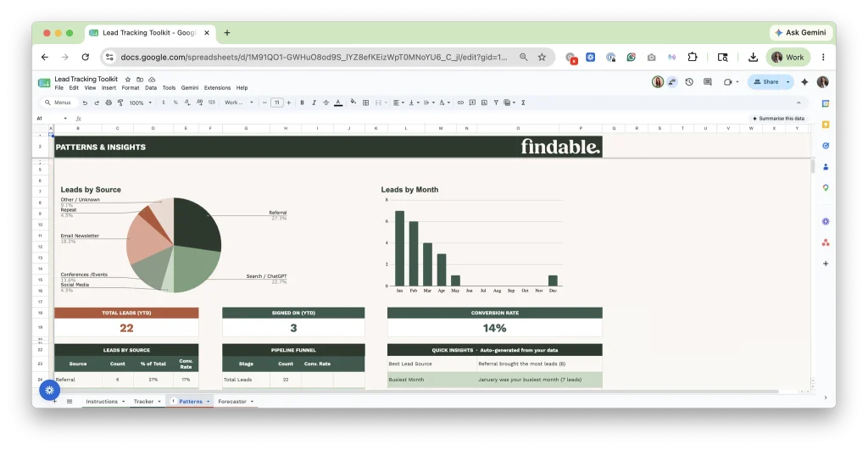Click the Chrome extensions puzzle icon
This screenshot has width=868, height=450.
pos(693,57)
